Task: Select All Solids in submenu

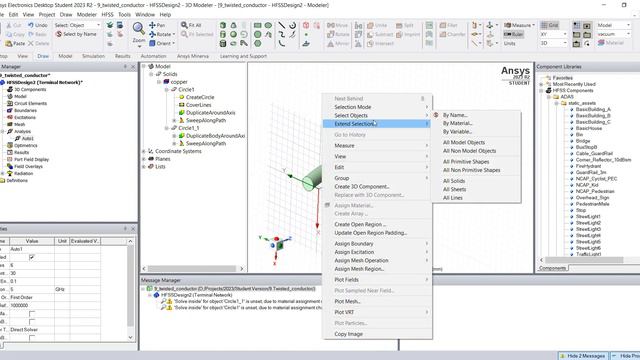Action: click(x=454, y=181)
